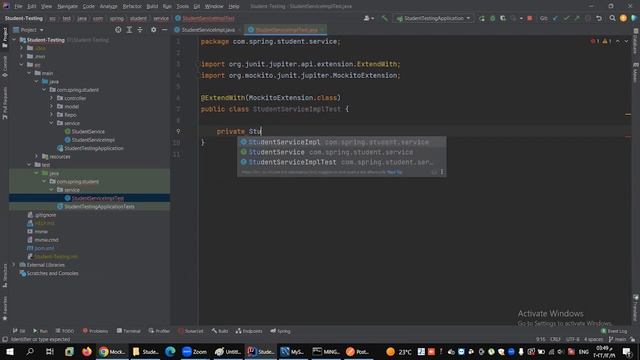
Task: Collapse the src folder in tree
Action: 22,64
